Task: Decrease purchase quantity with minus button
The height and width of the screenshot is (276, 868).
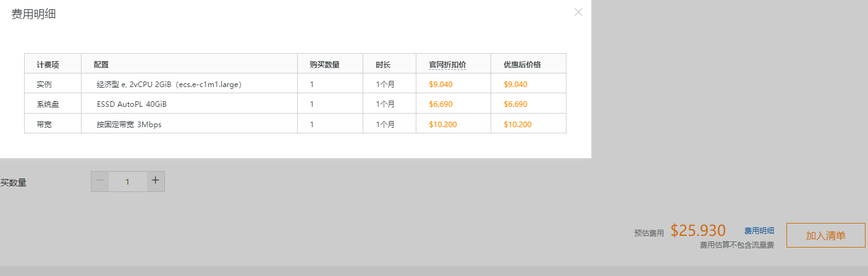Action: [100, 181]
